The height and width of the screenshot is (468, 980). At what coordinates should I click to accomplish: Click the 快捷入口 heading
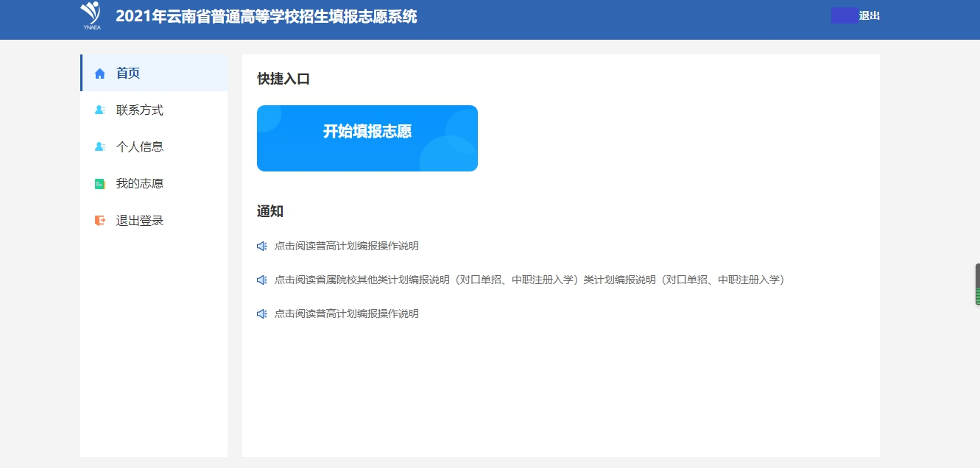(x=283, y=79)
